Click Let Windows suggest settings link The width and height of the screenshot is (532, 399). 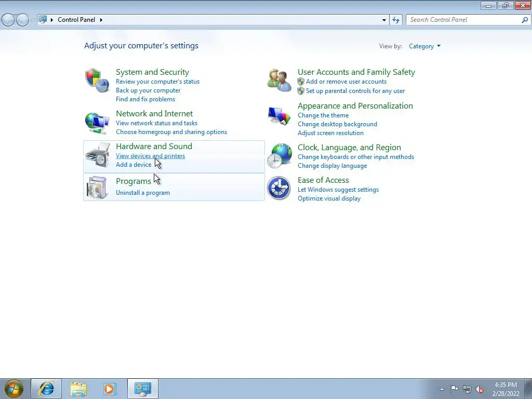(338, 190)
